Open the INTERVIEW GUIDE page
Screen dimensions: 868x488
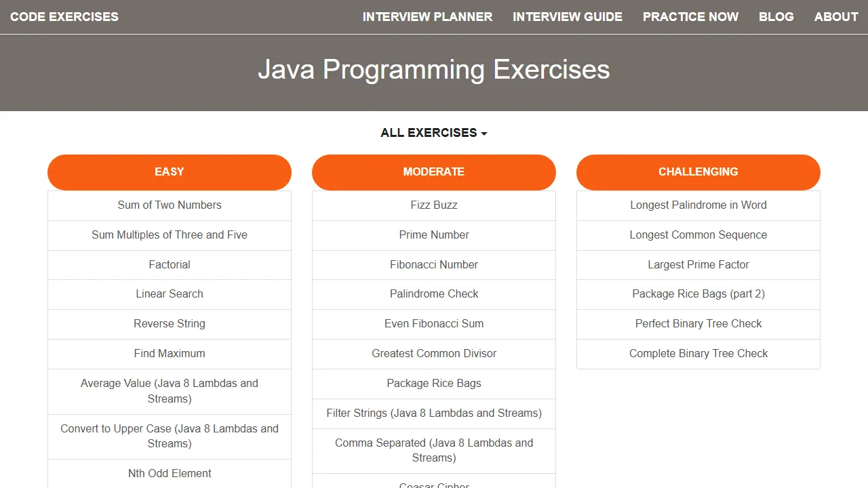pyautogui.click(x=568, y=16)
